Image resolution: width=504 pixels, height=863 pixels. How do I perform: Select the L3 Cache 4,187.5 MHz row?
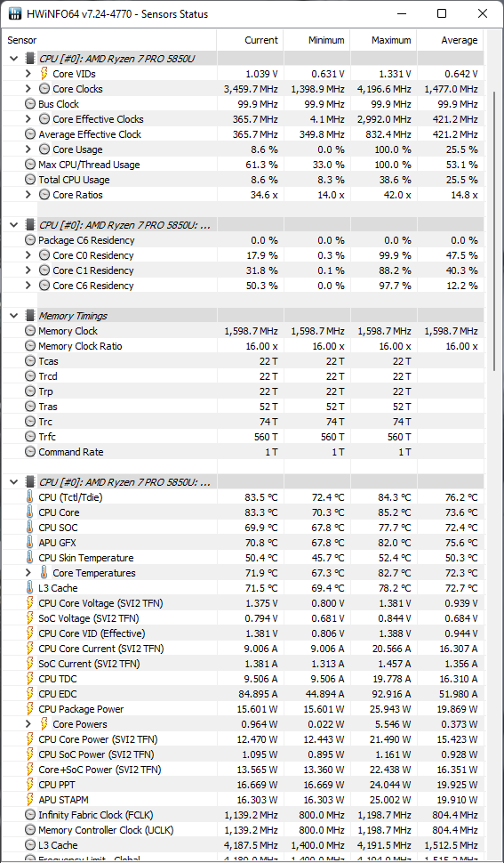(244, 845)
